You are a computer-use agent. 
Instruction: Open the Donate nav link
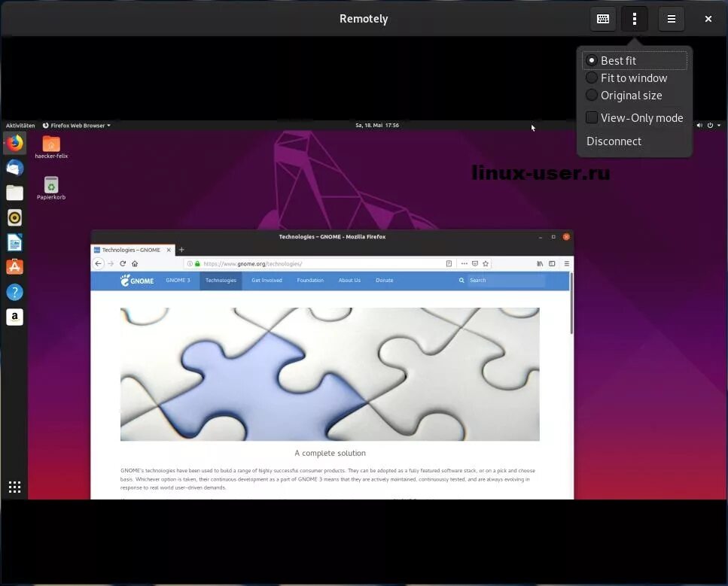(385, 281)
